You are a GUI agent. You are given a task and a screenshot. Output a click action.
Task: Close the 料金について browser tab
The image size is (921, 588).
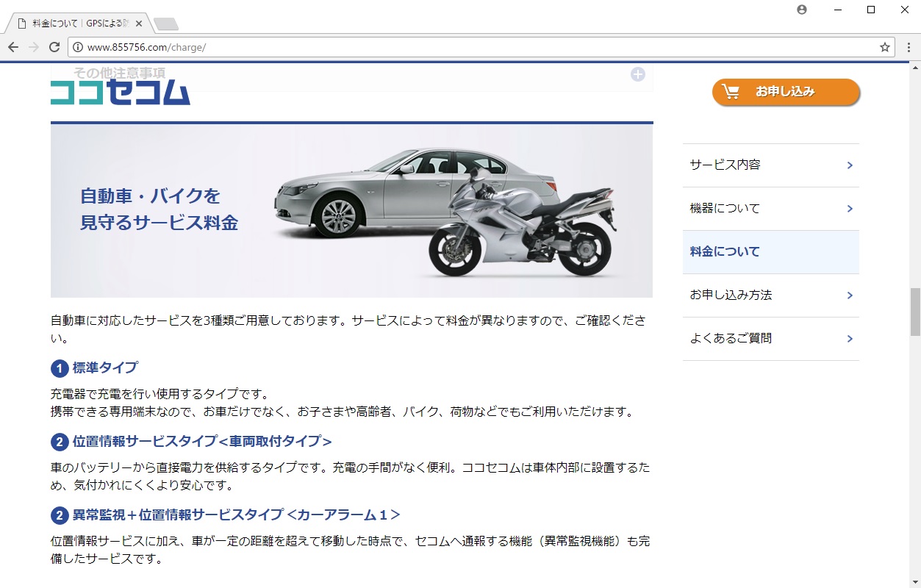click(x=139, y=24)
